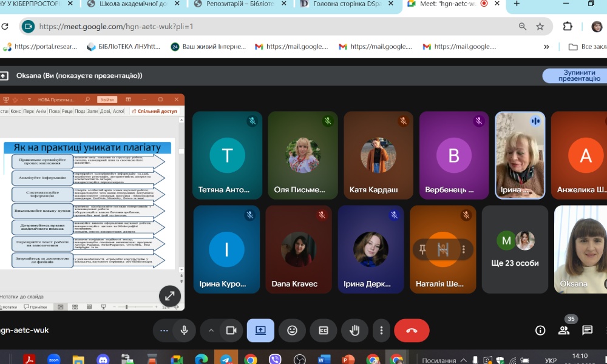
Task: Click the Ще 23 особи participants tile
Action: coord(515,249)
